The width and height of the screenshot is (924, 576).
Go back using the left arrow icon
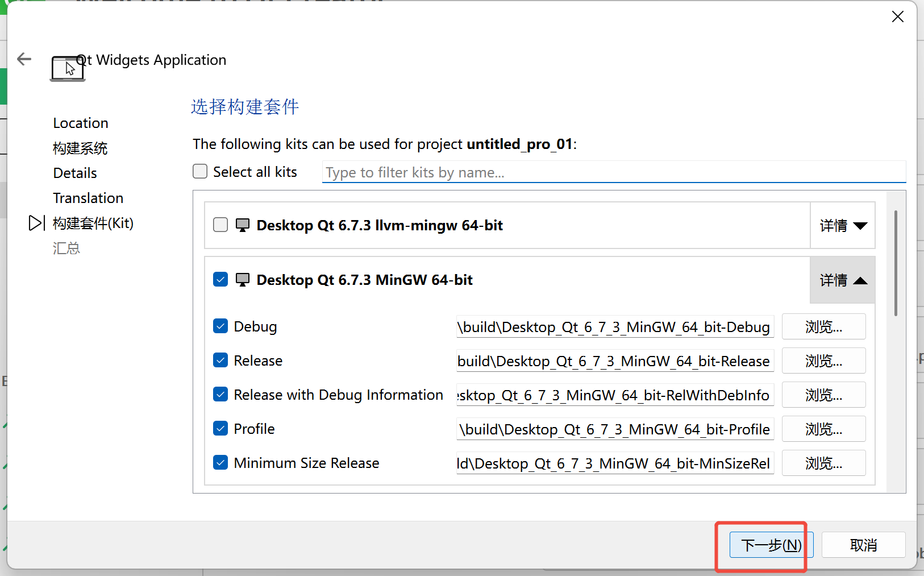tap(24, 59)
